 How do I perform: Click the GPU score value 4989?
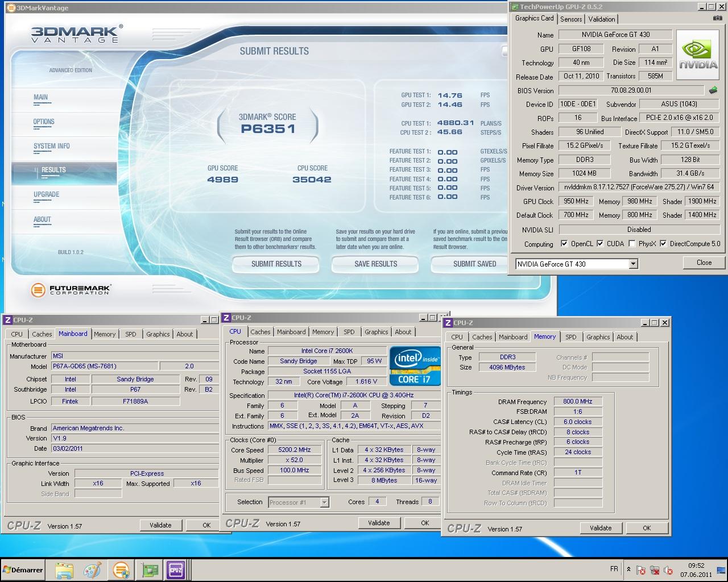pyautogui.click(x=223, y=180)
